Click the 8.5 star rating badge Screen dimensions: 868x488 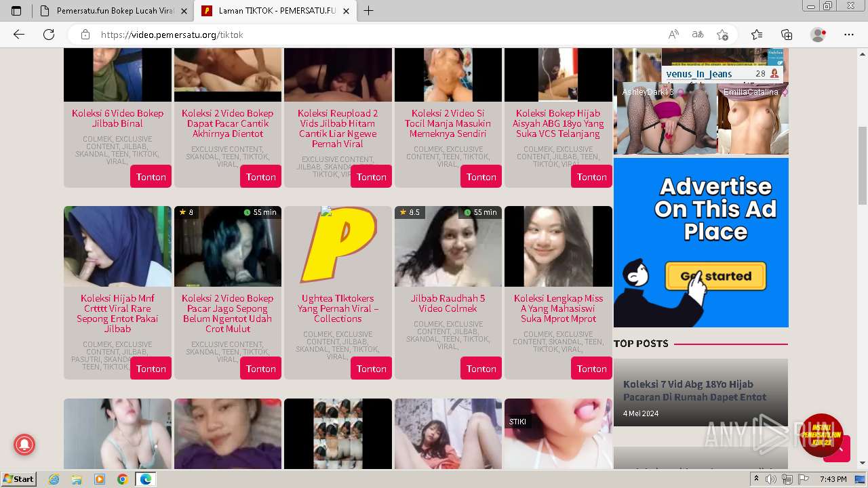pos(410,212)
